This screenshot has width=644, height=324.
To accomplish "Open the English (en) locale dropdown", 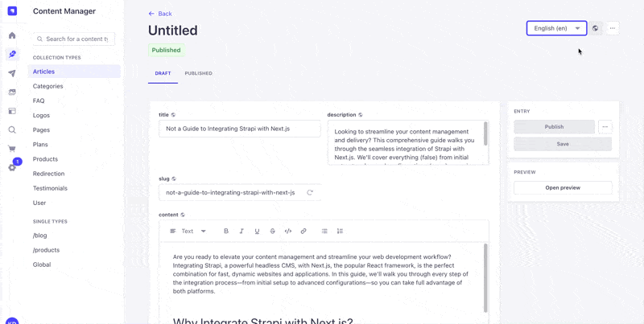I will pyautogui.click(x=556, y=28).
